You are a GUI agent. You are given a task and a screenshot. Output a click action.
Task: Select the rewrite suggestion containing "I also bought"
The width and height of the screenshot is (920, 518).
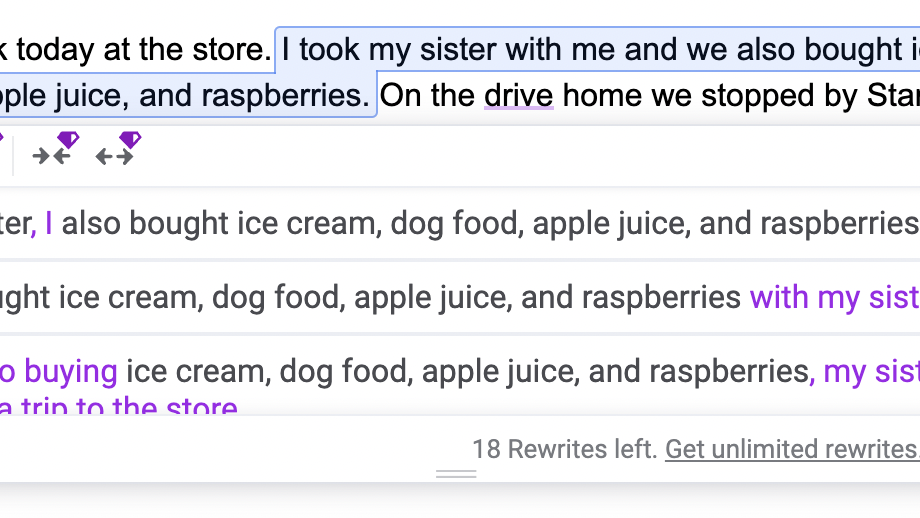point(460,223)
